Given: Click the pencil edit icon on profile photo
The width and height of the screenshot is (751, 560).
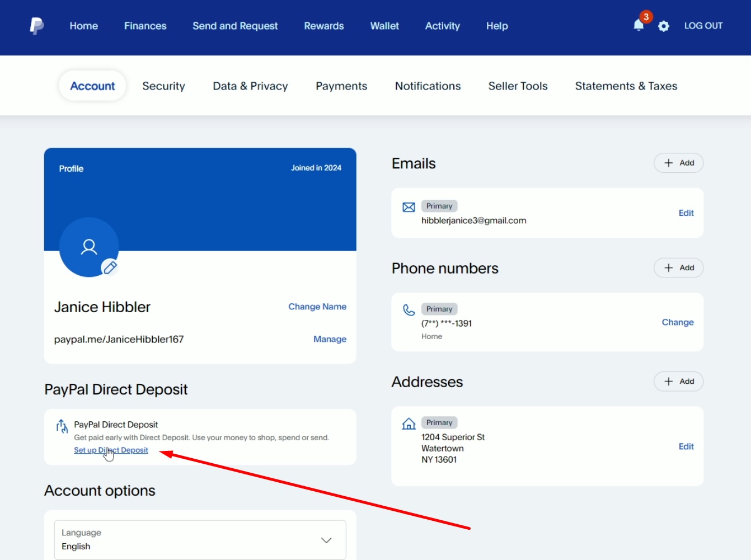Looking at the screenshot, I should [110, 267].
